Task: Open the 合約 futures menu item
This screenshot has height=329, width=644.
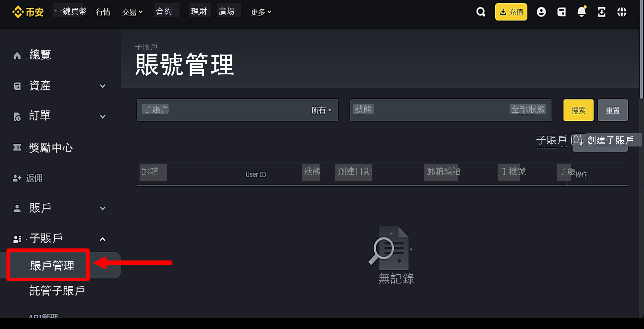Action: 164,11
